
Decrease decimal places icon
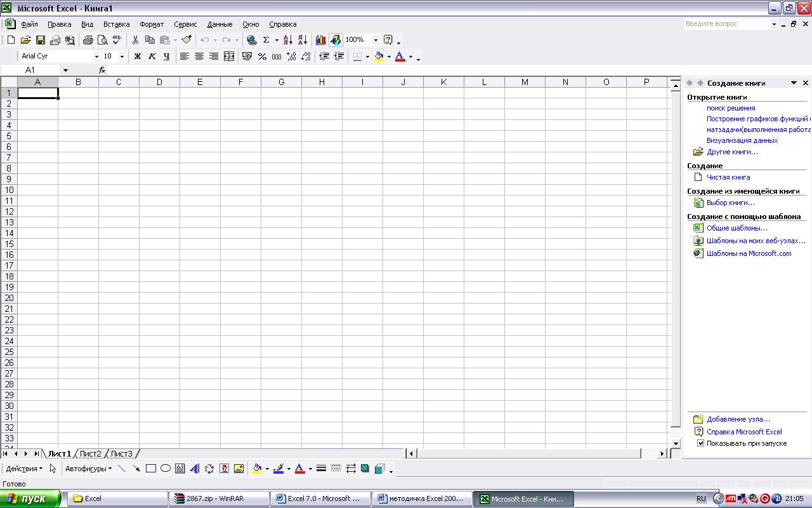click(x=306, y=57)
